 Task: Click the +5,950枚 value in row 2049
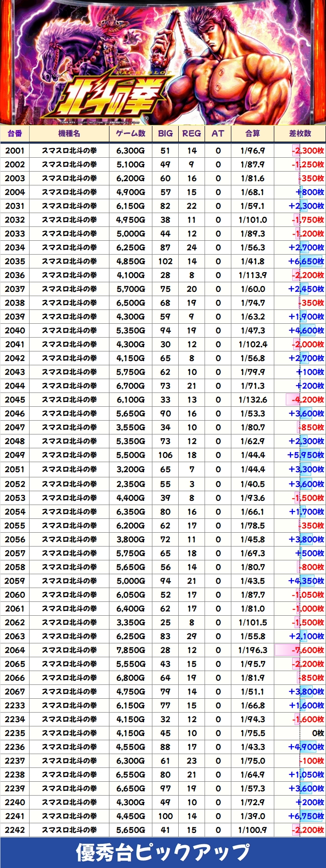[306, 455]
